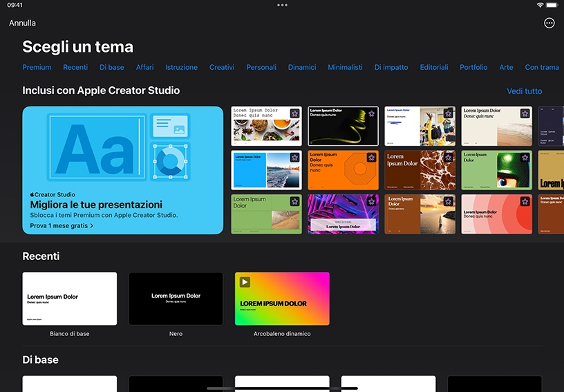
Task: Pick the neon tropical leaves theme
Action: [x=343, y=214]
